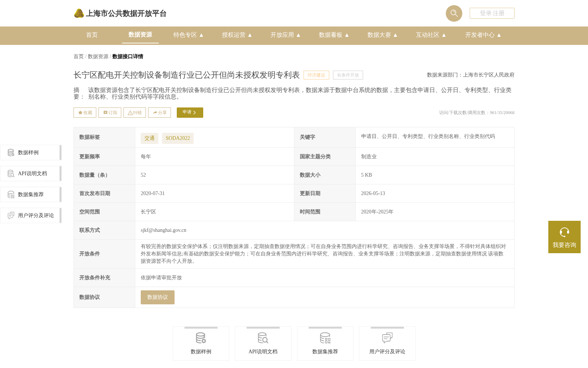Click the 5 KB data size value
The width and height of the screenshot is (588, 368).
(x=366, y=175)
